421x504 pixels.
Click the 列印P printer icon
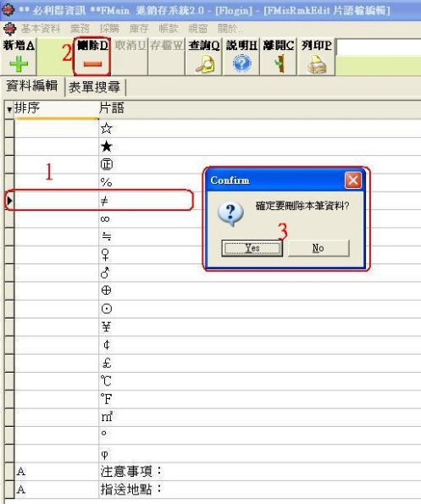click(317, 64)
